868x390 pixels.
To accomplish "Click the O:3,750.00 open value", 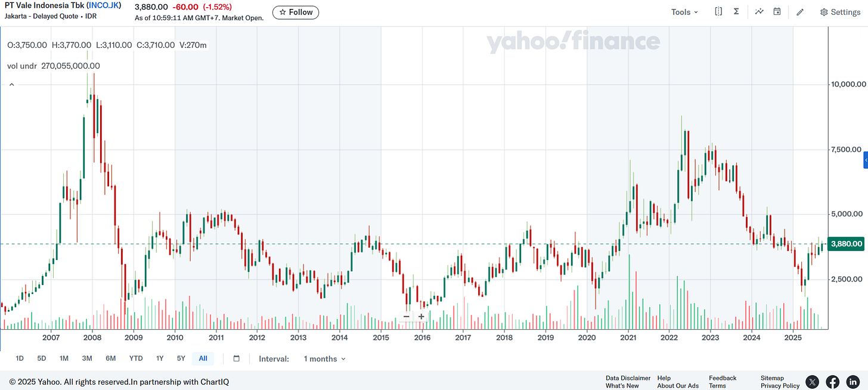I will [x=27, y=45].
